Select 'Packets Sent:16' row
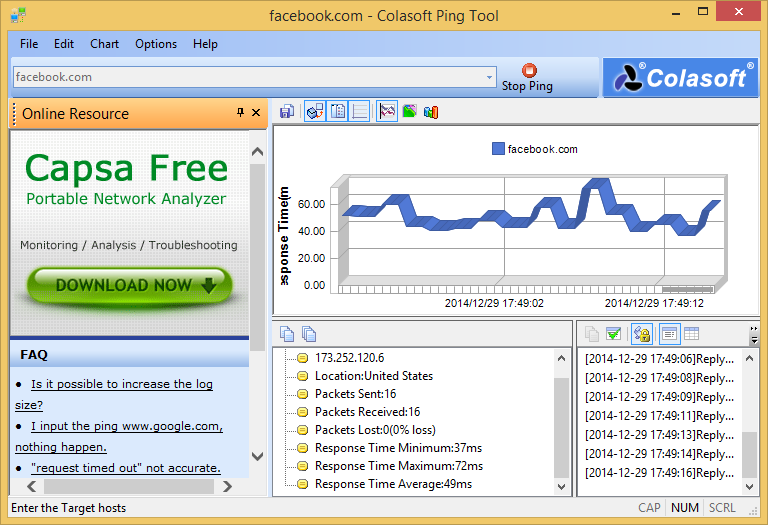 point(355,394)
